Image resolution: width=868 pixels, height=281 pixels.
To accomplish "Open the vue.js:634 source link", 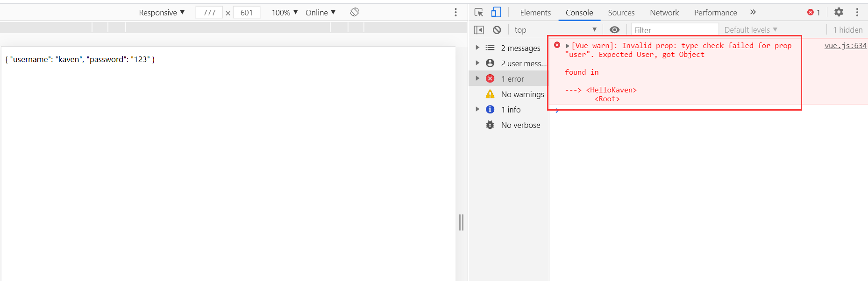I will [x=845, y=46].
